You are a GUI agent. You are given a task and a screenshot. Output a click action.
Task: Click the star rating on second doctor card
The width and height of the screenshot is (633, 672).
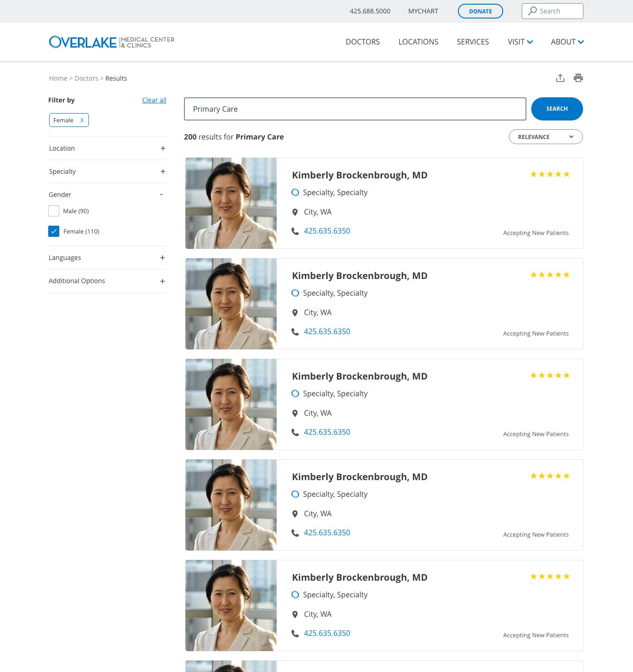[550, 275]
